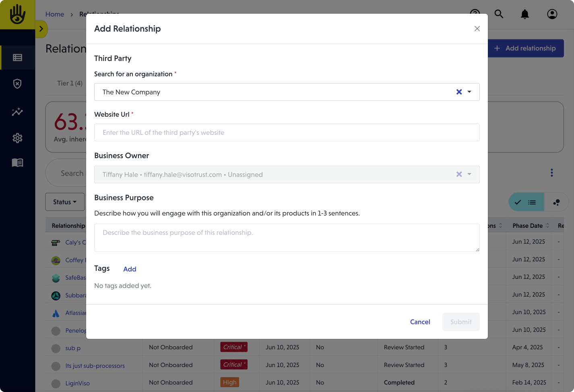This screenshot has height=392, width=574.
Task: Open the settings gear sidebar icon
Action: click(17, 138)
